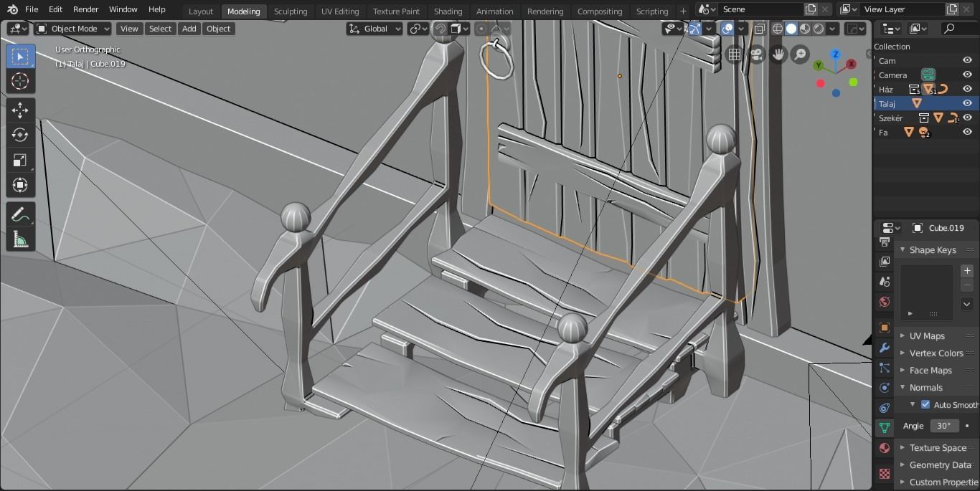Hide the Camera object
Image resolution: width=980 pixels, height=491 pixels.
[x=967, y=75]
